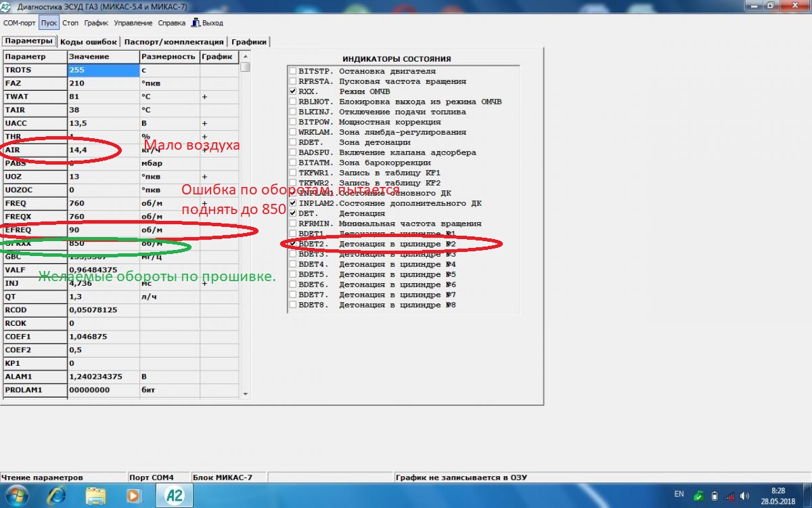Toggle WRKLAM лямбда-регулирования checkbox
This screenshot has width=812, height=508.
point(292,132)
